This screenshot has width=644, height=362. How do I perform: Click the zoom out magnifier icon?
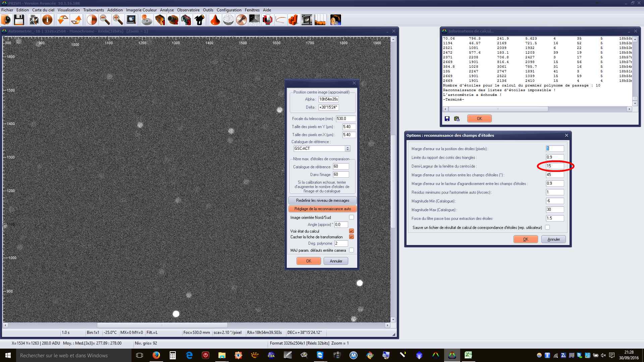point(105,20)
